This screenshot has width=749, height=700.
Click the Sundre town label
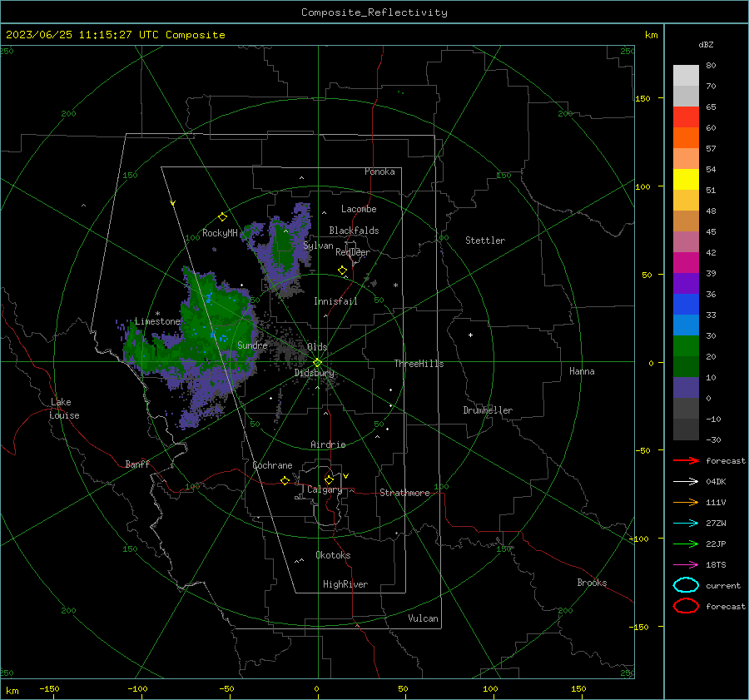(x=252, y=345)
